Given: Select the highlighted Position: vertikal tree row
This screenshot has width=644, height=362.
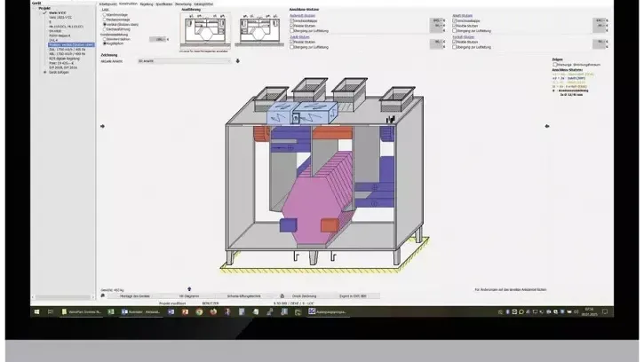Looking at the screenshot, I should (71, 44).
